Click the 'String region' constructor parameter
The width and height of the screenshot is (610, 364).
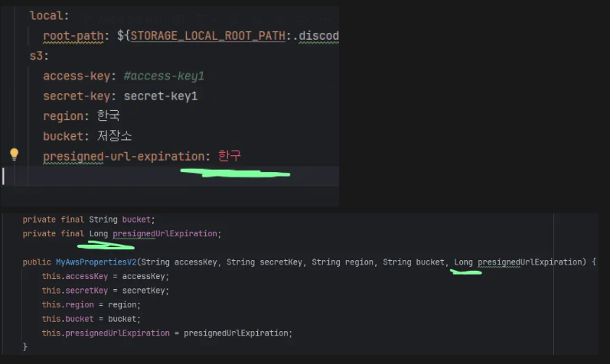[342, 262]
